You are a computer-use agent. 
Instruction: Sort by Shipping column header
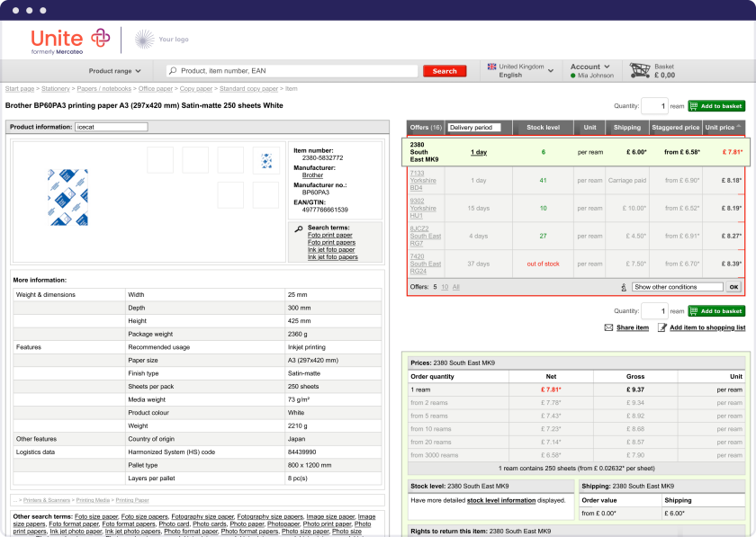point(626,127)
